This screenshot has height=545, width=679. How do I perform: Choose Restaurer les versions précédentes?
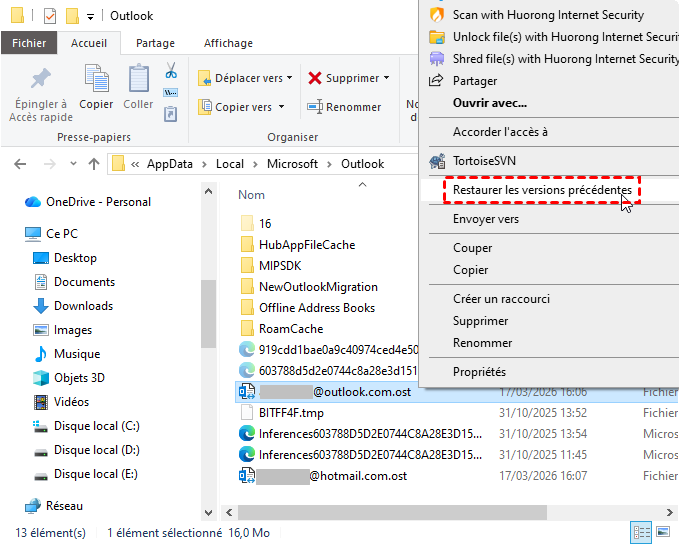[542, 190]
